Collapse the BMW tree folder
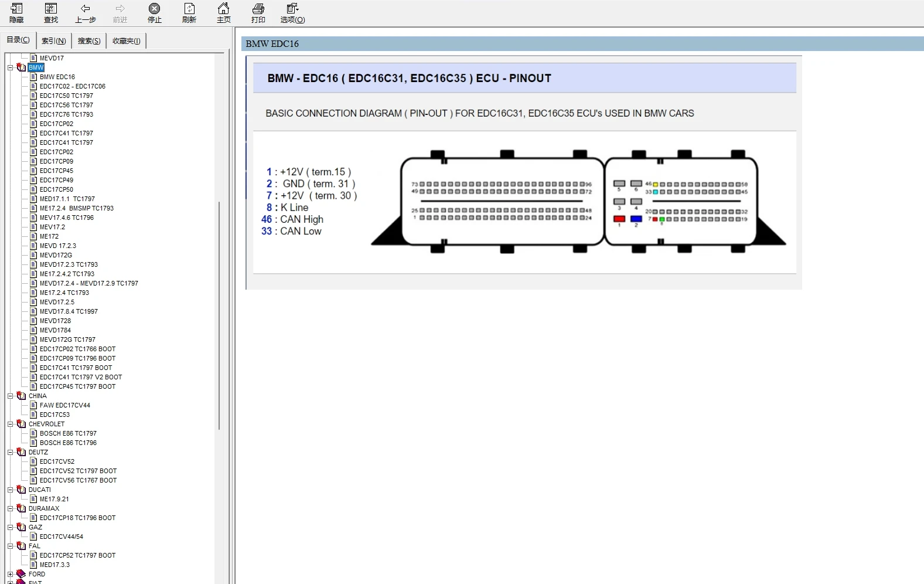This screenshot has height=584, width=924. pos(10,67)
